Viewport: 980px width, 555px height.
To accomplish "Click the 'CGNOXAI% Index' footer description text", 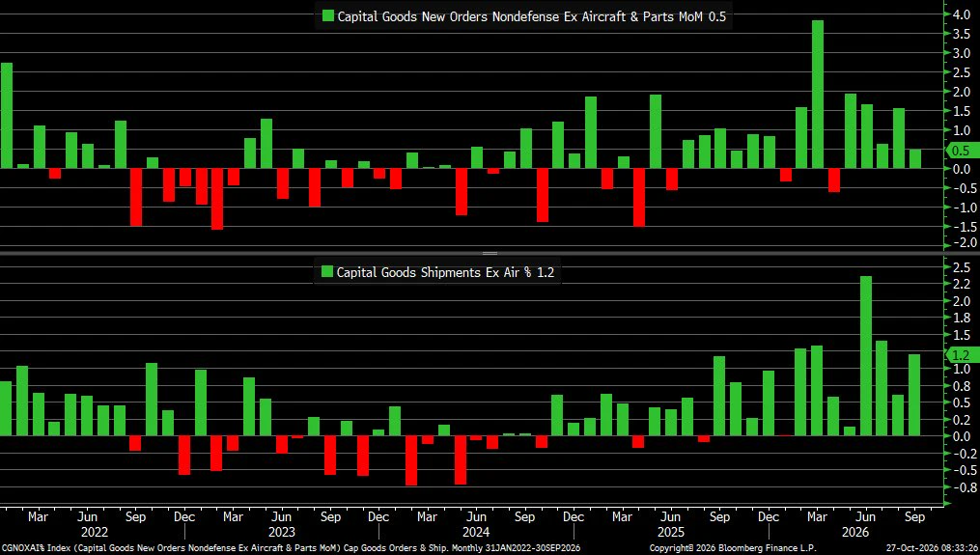I will click(291, 548).
